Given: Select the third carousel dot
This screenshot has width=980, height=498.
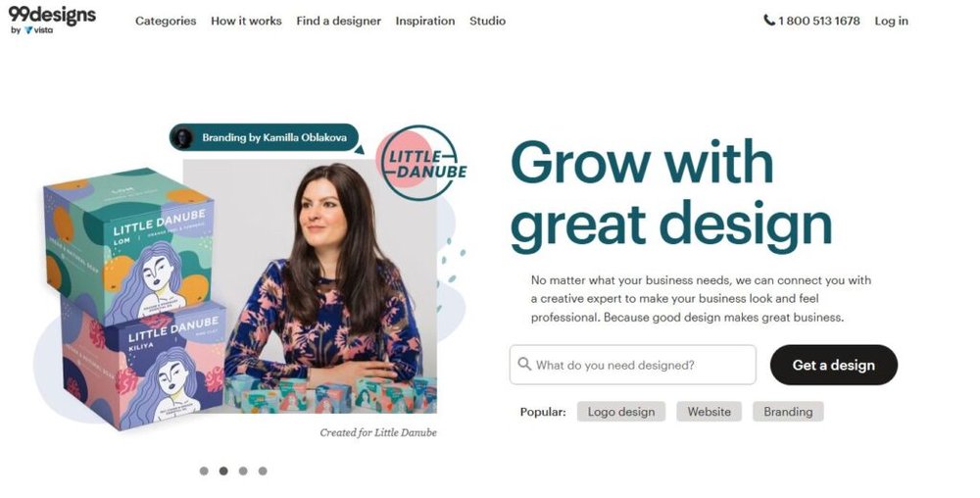Looking at the screenshot, I should (x=243, y=472).
